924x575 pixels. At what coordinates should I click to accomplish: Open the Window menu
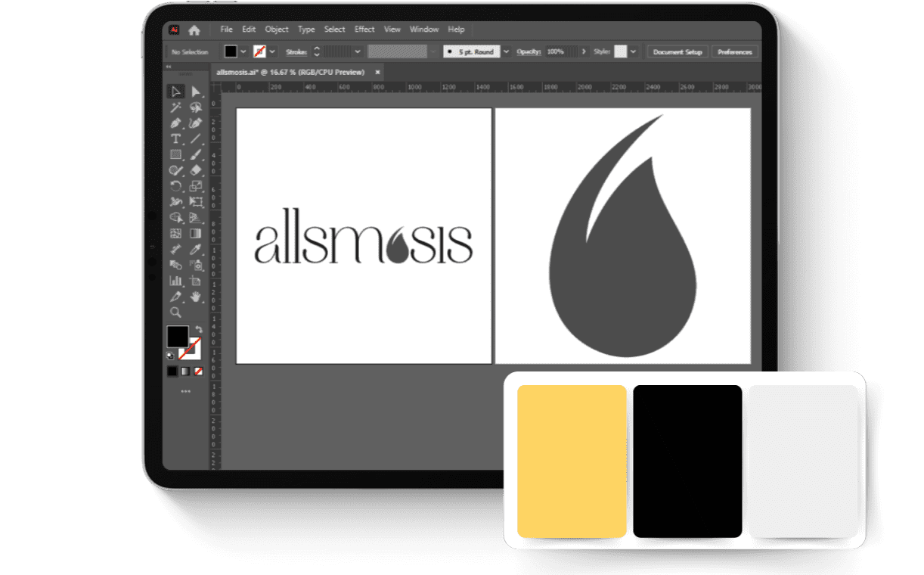pos(423,29)
